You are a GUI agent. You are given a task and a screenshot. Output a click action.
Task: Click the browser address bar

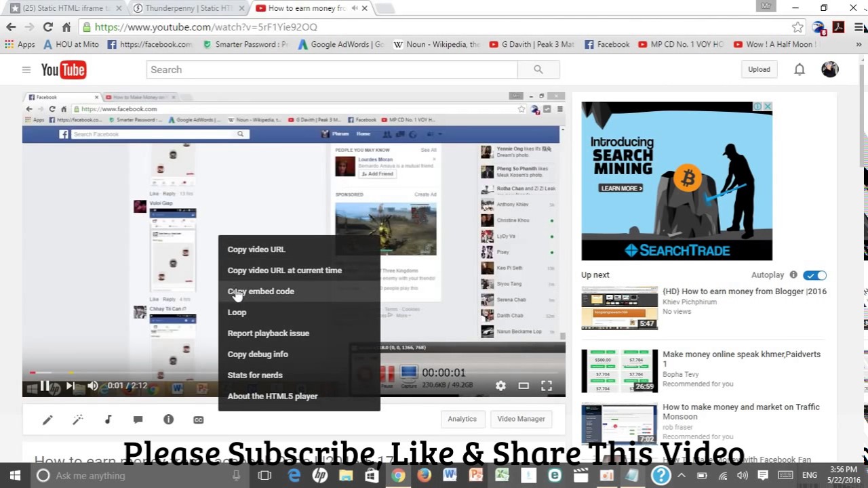(434, 27)
